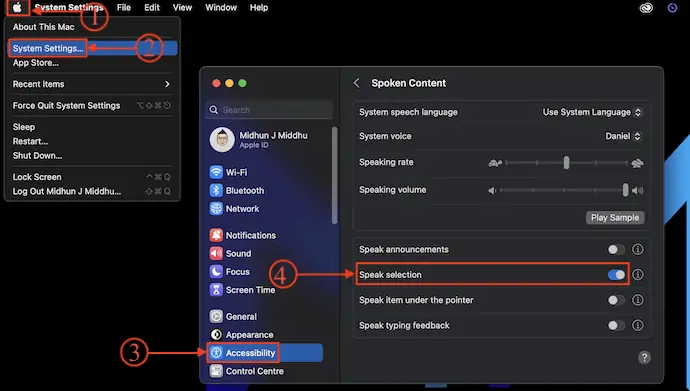The height and width of the screenshot is (391, 690).
Task: Open the Window menu in menu bar
Action: coord(221,7)
